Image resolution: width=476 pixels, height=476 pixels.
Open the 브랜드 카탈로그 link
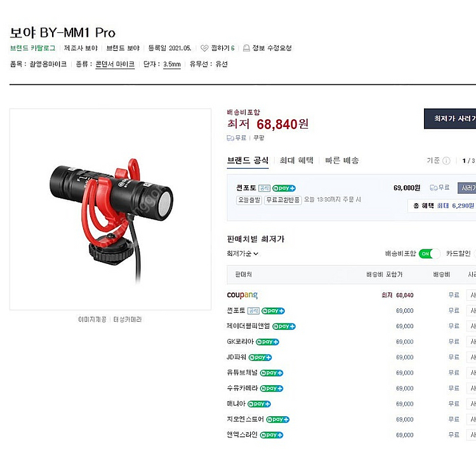[33, 48]
